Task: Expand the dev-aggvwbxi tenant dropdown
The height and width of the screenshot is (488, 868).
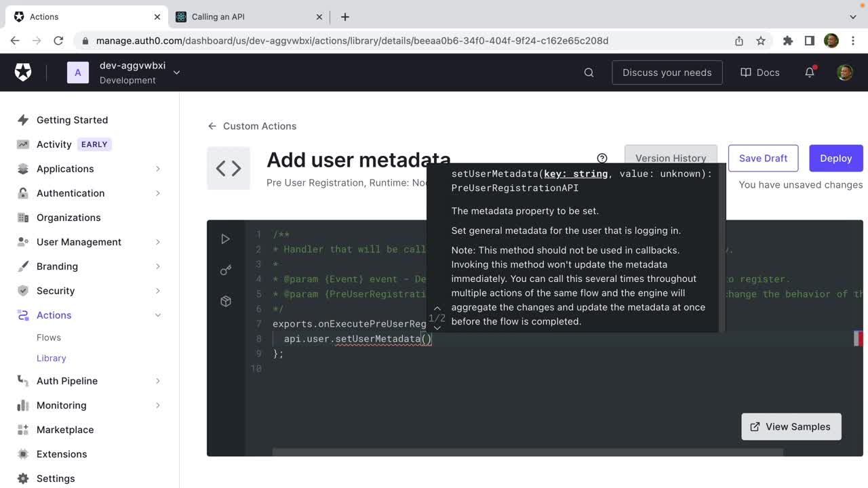Action: [176, 73]
